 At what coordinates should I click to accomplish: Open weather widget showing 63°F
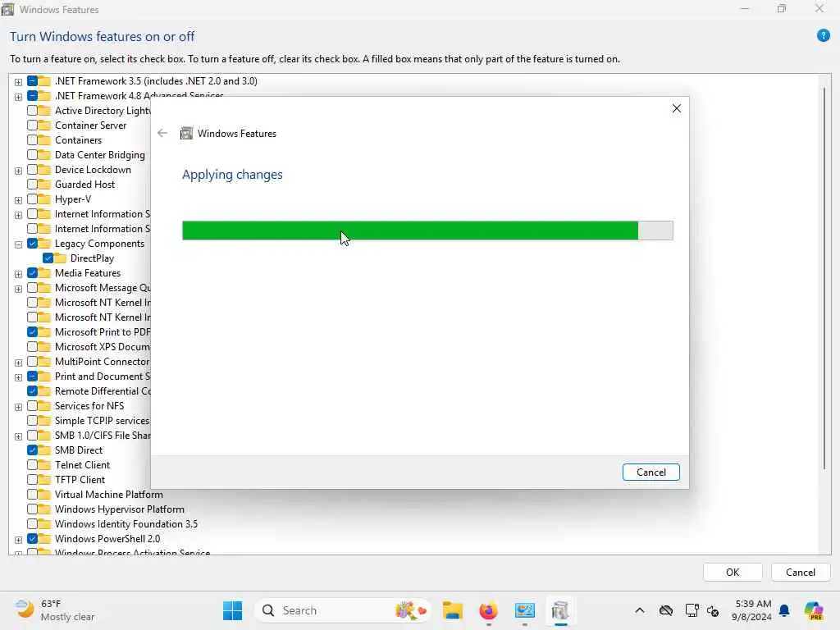pyautogui.click(x=54, y=610)
